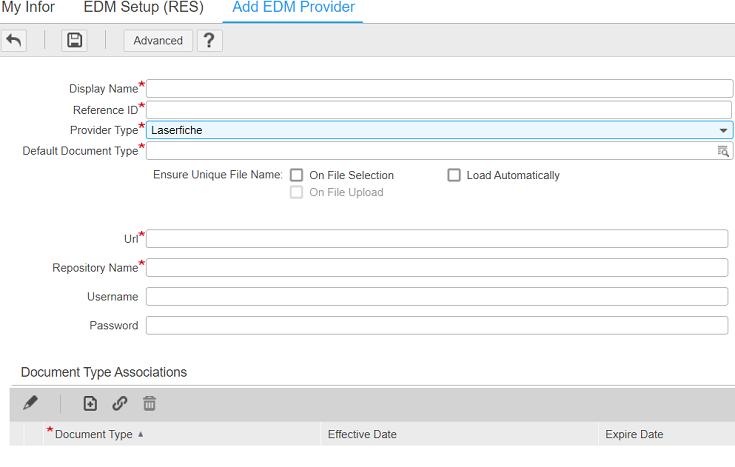Open Default Document Type lookup icon

click(722, 151)
